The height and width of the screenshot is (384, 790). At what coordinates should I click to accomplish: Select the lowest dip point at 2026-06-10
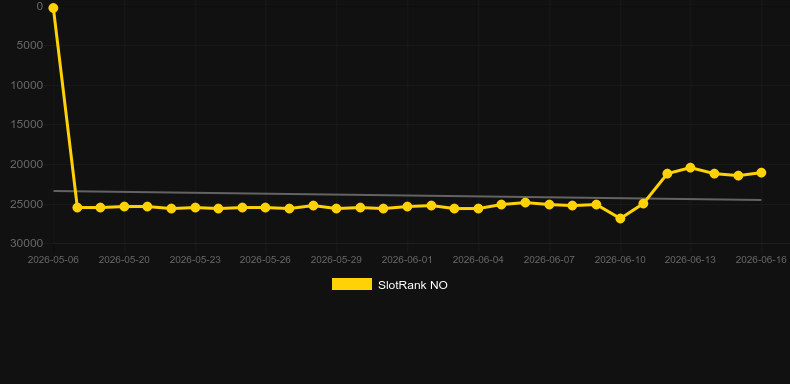[x=620, y=219]
